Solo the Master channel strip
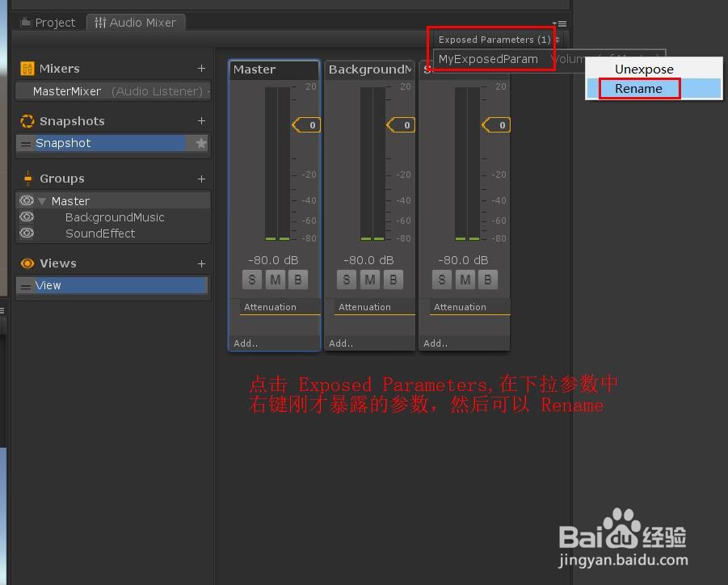 pyautogui.click(x=251, y=280)
